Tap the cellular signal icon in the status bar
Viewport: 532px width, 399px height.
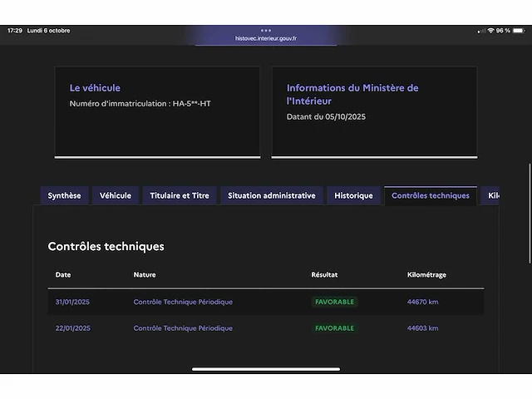pyautogui.click(x=480, y=31)
